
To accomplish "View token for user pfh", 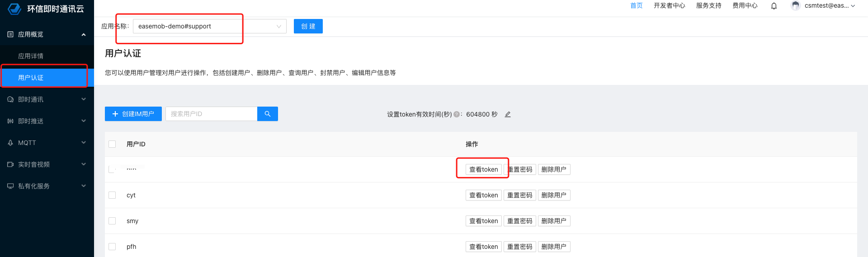I will point(484,247).
